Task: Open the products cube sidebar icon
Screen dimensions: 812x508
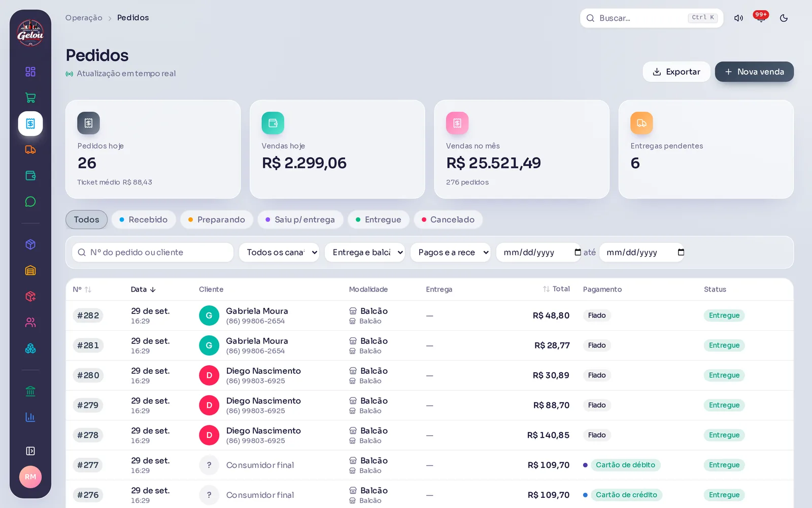Action: tap(30, 244)
